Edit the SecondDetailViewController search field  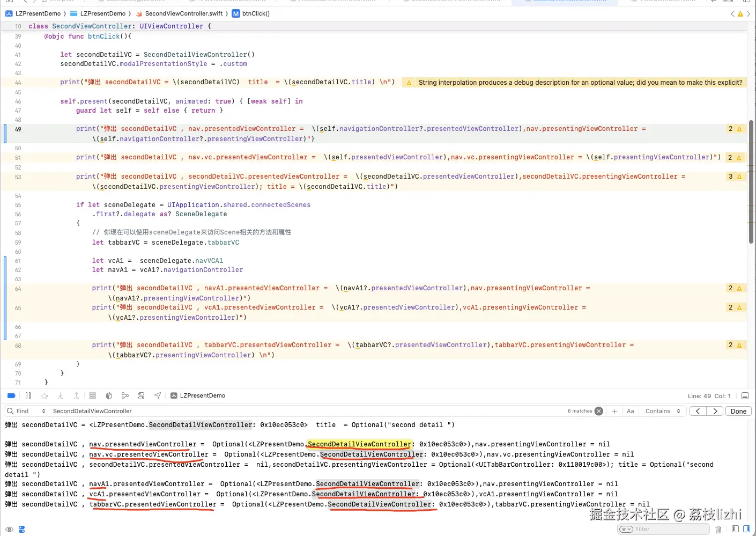306,411
